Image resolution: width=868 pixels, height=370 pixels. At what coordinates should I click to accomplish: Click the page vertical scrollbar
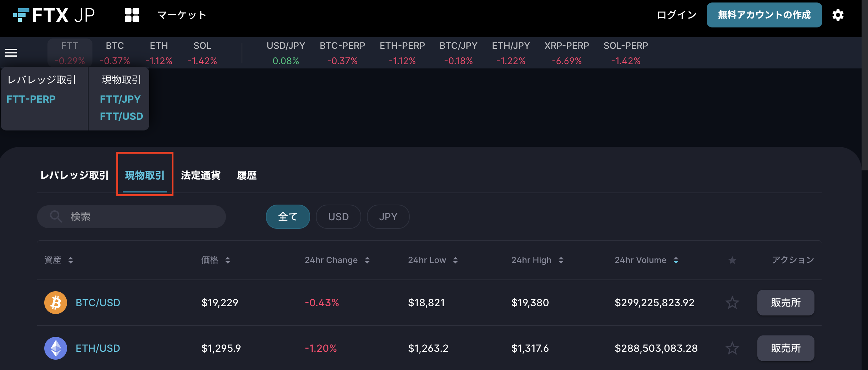865,86
